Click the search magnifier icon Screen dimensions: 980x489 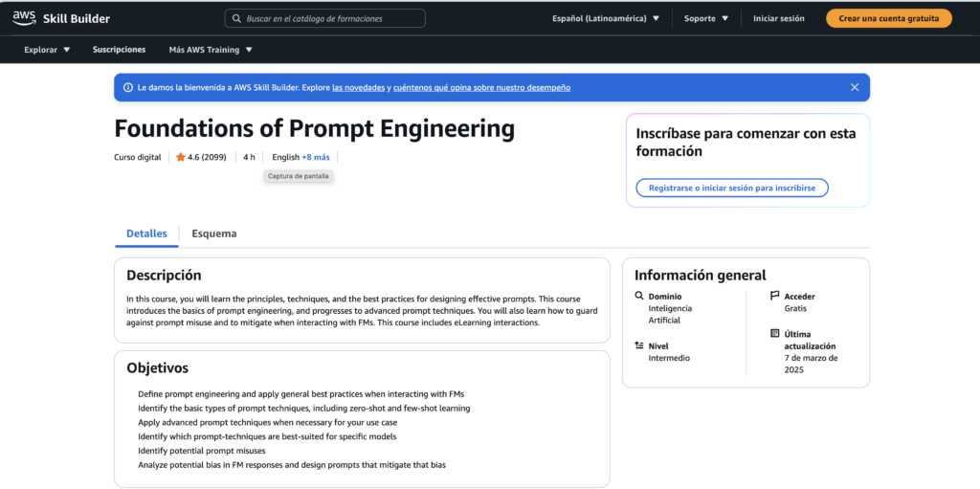(236, 18)
